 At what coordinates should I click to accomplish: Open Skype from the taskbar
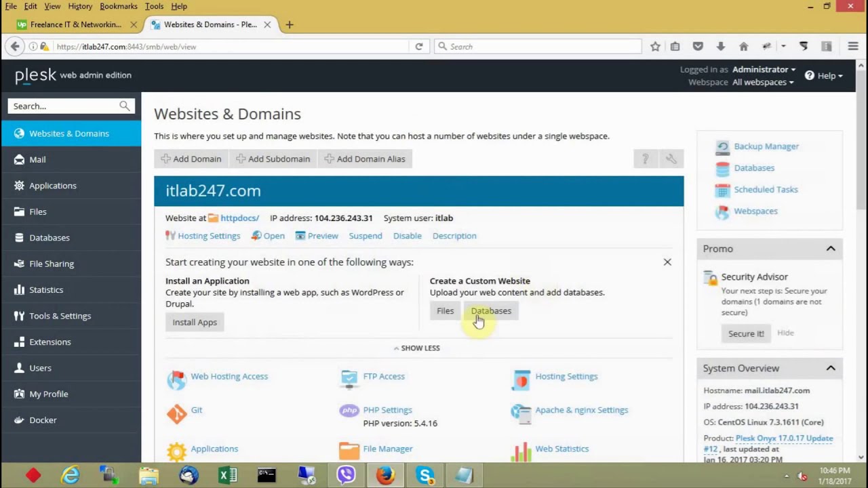(x=425, y=475)
